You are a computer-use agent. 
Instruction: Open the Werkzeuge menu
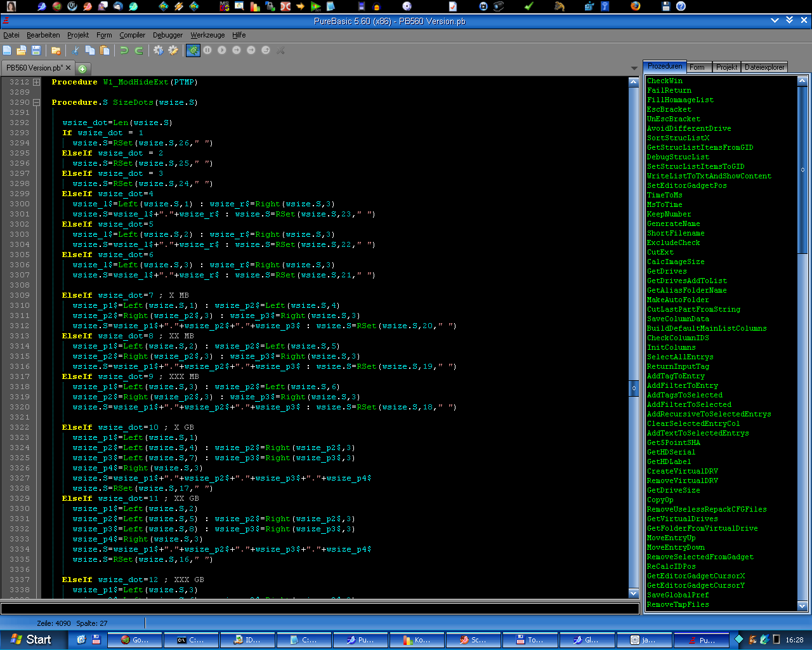pyautogui.click(x=207, y=35)
